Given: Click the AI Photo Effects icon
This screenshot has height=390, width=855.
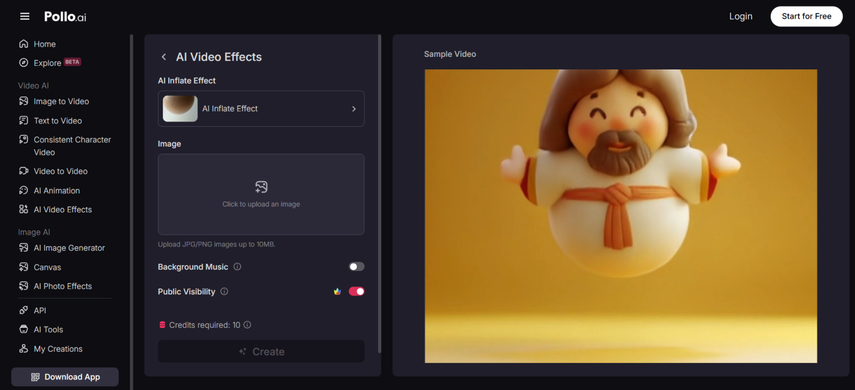Looking at the screenshot, I should pyautogui.click(x=23, y=286).
